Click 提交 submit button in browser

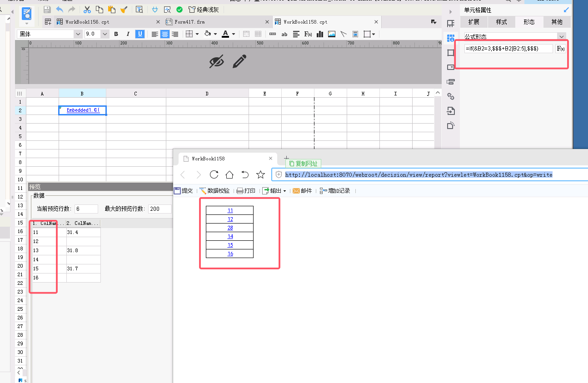tap(184, 191)
